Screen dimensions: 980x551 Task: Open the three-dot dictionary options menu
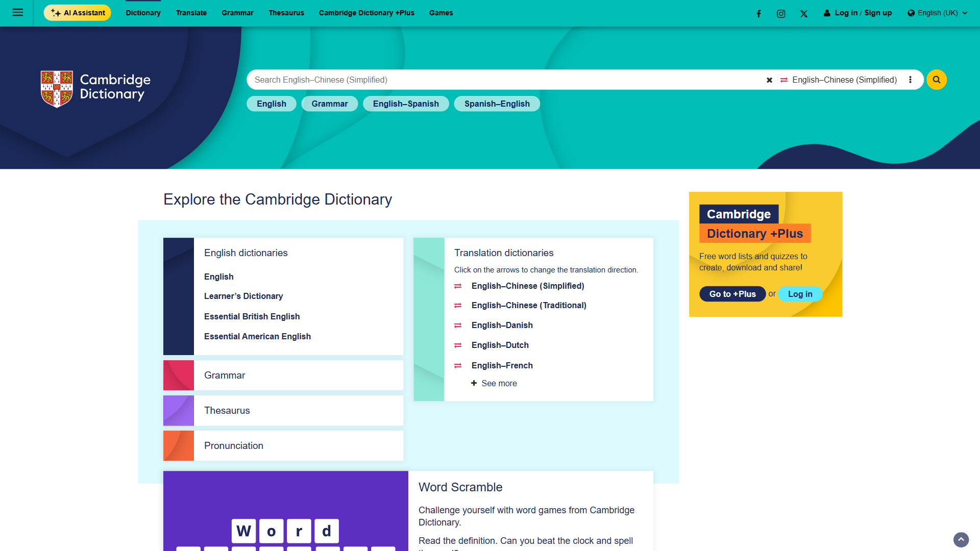pos(910,80)
